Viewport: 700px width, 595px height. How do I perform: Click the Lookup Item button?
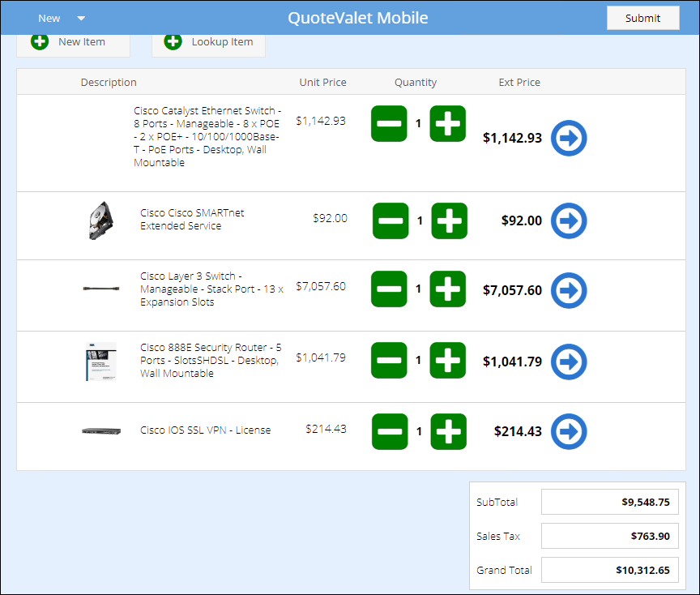pos(208,42)
